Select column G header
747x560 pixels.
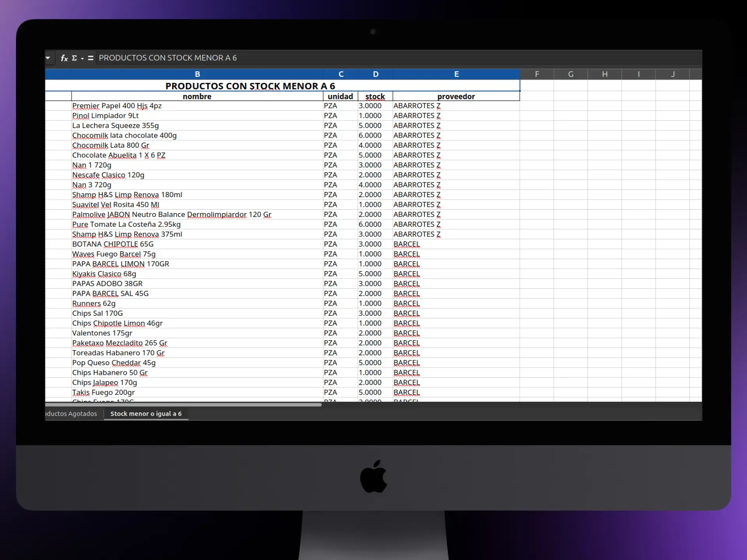[x=571, y=74]
